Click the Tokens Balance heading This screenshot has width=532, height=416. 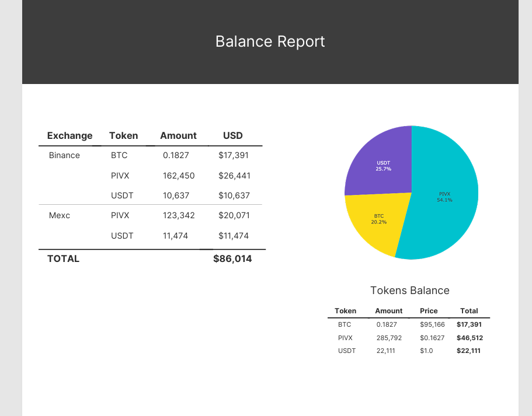[x=410, y=290]
